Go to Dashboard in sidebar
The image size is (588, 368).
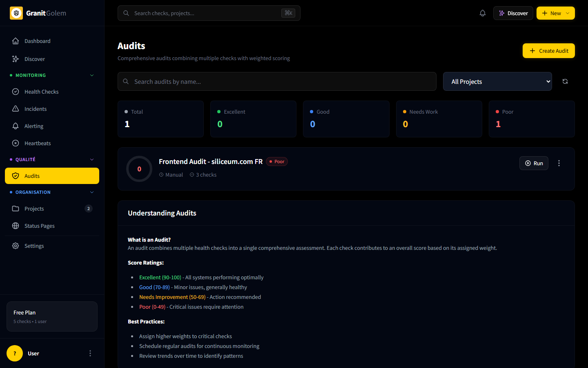52,41
